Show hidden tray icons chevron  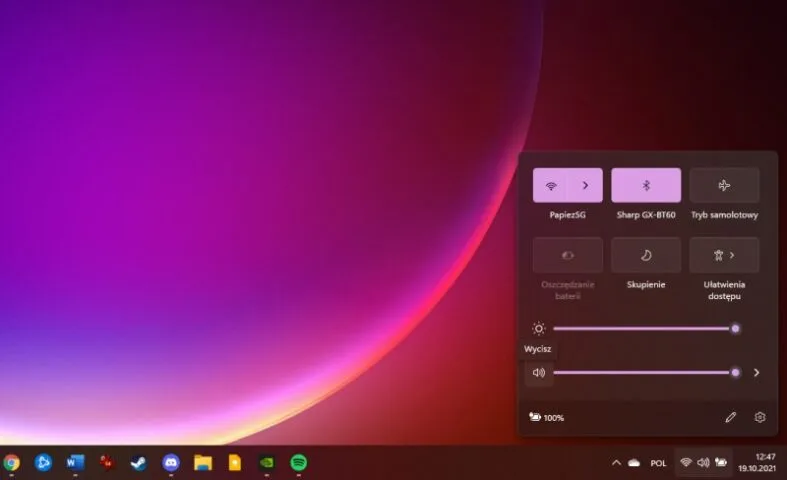616,463
